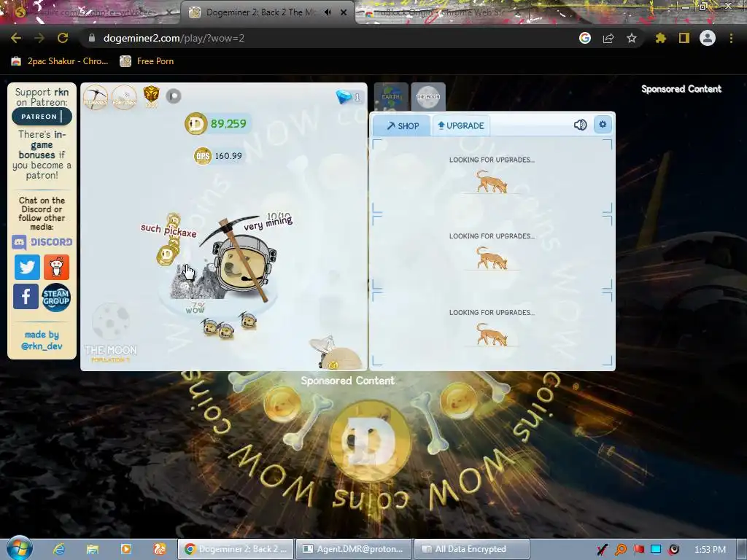Image resolution: width=747 pixels, height=560 pixels.
Task: Open the All Data Encrypted taskbar window
Action: [x=472, y=549]
